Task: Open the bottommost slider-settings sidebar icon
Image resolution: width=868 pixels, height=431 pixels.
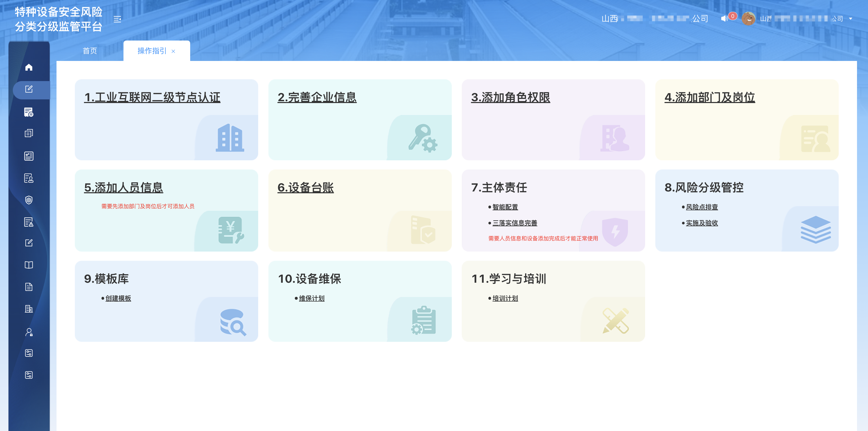Action: point(29,375)
